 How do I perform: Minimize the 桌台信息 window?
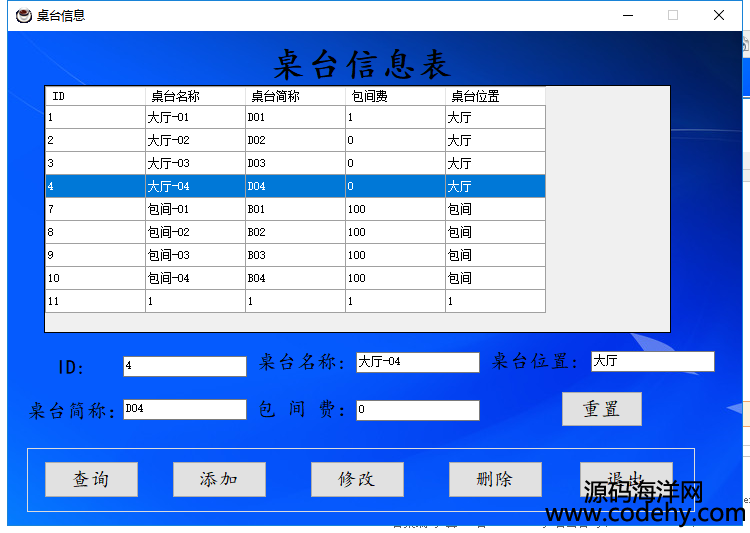(628, 15)
